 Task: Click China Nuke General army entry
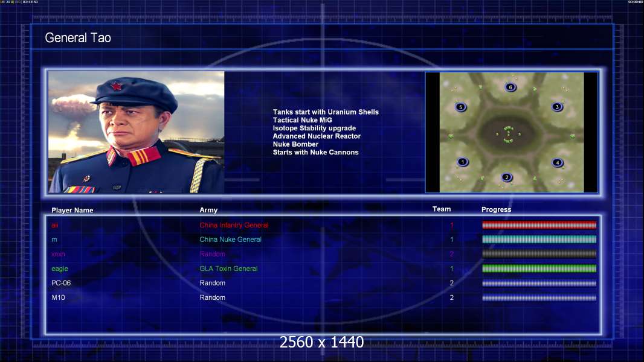click(230, 240)
